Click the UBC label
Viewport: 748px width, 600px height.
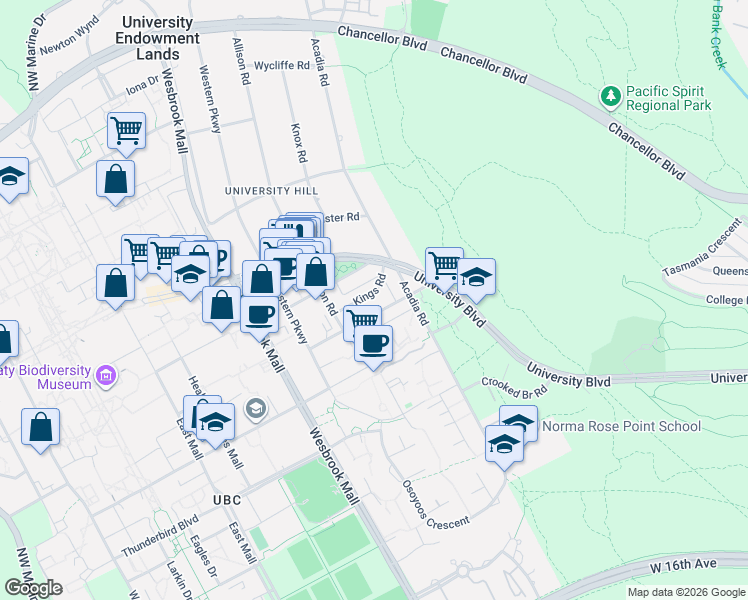tap(227, 500)
